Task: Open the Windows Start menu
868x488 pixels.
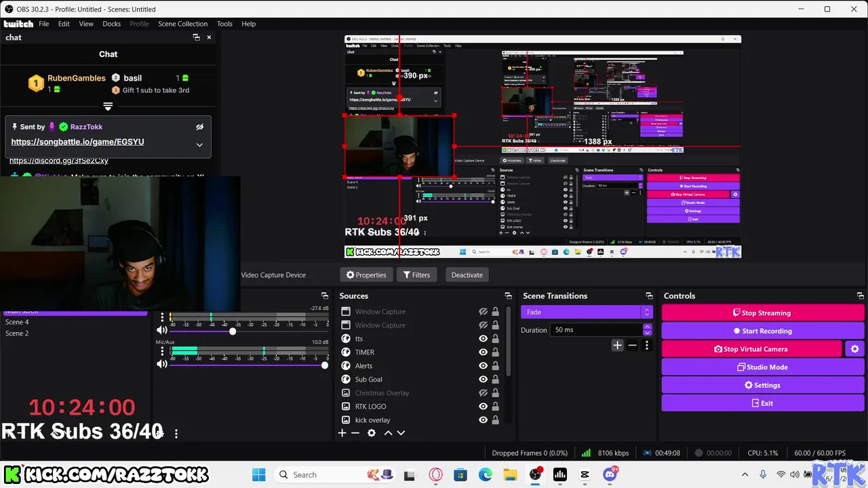Action: coord(259,474)
